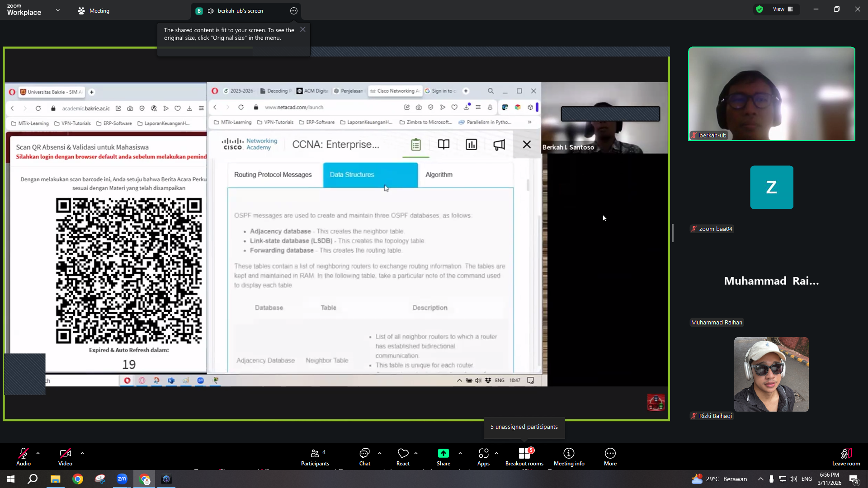Open a new tab in the Netacad browser
The width and height of the screenshot is (868, 488).
click(466, 91)
